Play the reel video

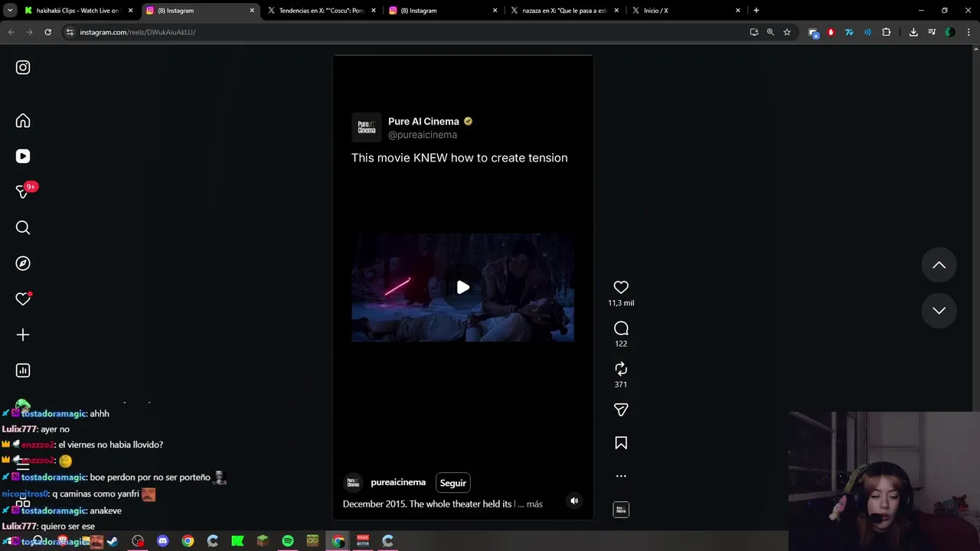pos(462,288)
